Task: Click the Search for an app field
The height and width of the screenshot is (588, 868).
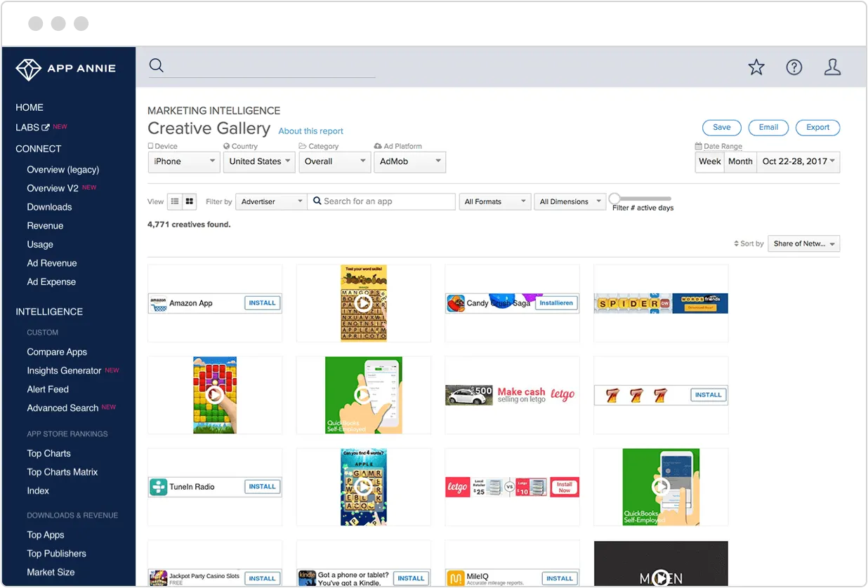Action: [x=381, y=201]
